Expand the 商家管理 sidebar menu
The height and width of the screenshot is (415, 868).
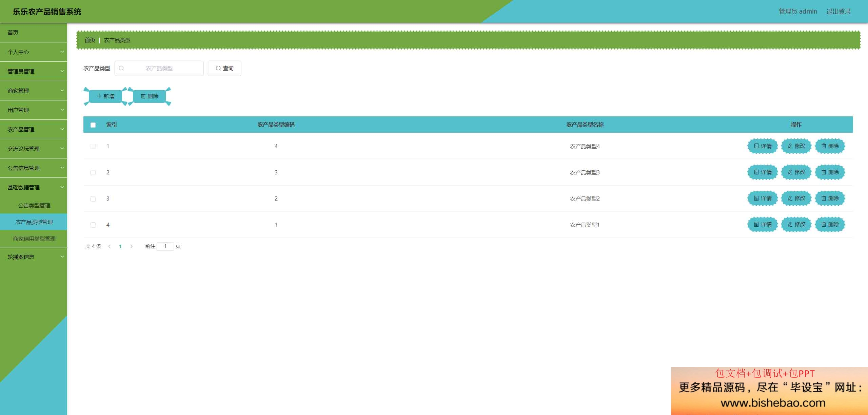click(x=34, y=91)
